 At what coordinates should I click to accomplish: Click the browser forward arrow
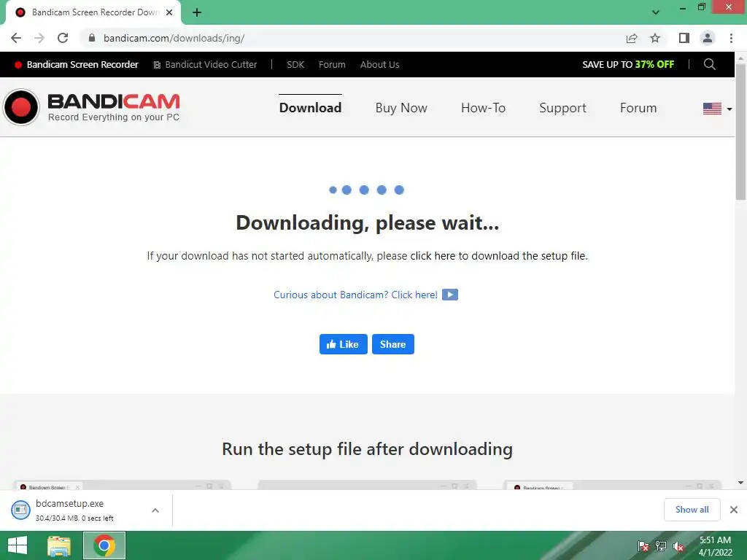pos(39,38)
